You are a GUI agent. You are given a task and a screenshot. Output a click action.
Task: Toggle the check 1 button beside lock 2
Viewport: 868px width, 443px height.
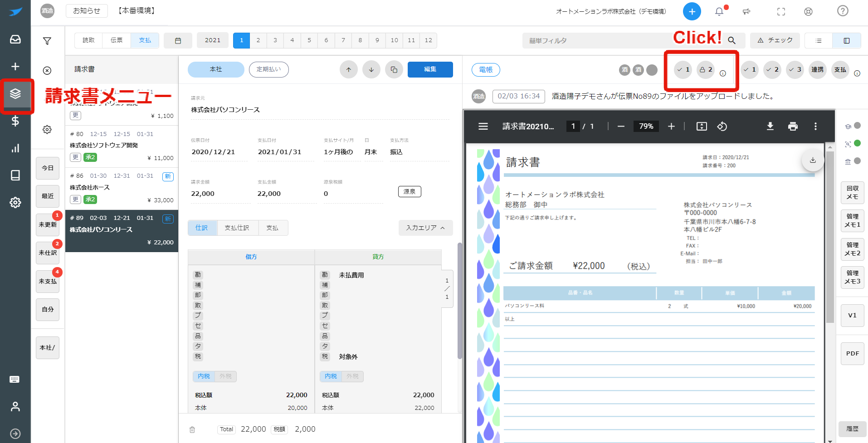coord(683,70)
